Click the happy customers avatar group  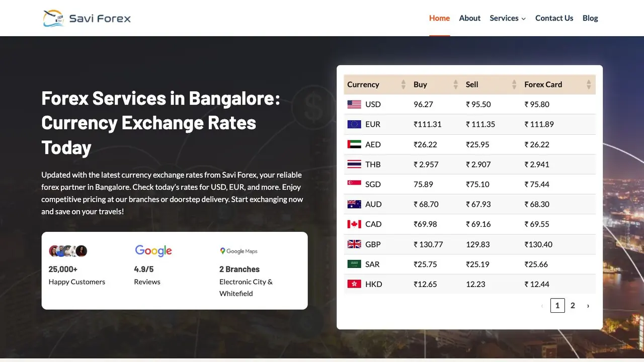pyautogui.click(x=68, y=251)
